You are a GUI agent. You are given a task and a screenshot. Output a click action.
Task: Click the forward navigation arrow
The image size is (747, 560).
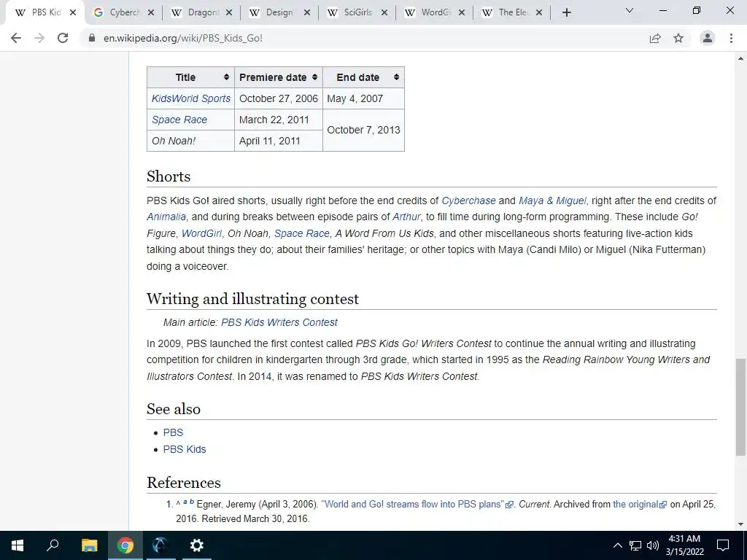(x=39, y=38)
